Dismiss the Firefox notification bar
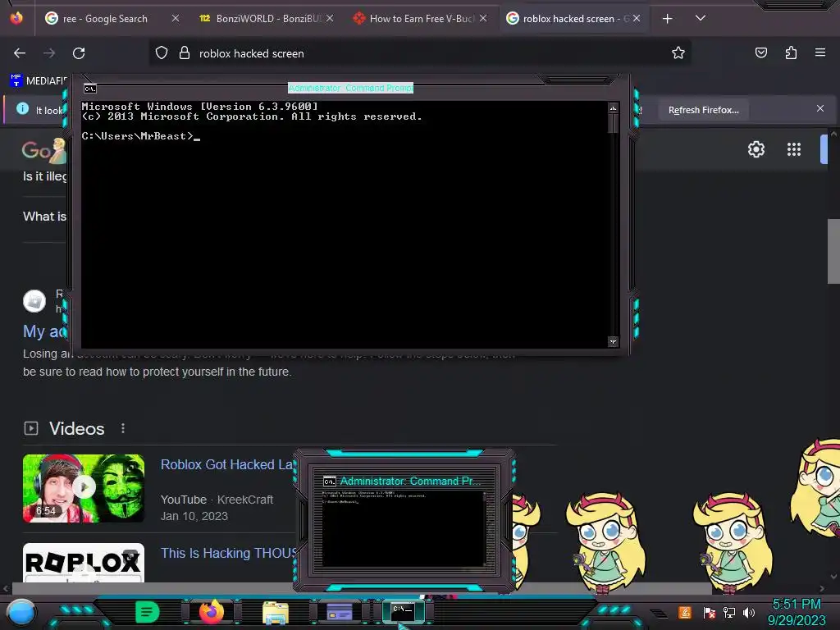The height and width of the screenshot is (630, 840). pos(820,108)
